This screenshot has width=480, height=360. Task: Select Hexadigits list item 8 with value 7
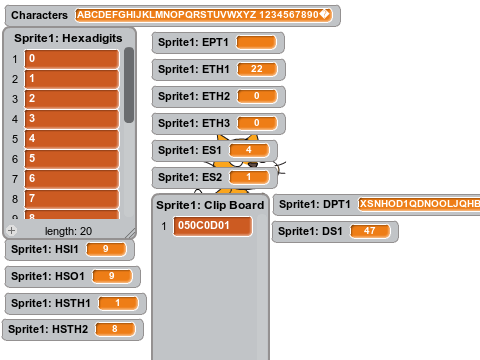[72, 199]
